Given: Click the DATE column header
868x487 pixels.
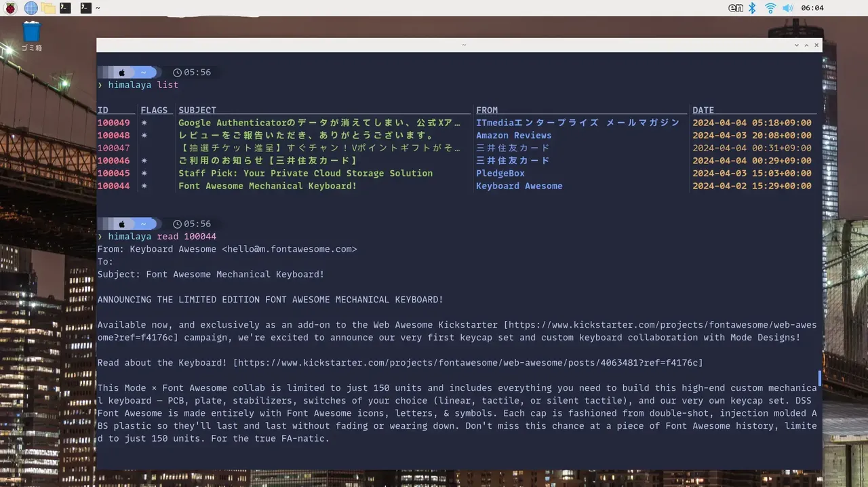Looking at the screenshot, I should [x=703, y=110].
